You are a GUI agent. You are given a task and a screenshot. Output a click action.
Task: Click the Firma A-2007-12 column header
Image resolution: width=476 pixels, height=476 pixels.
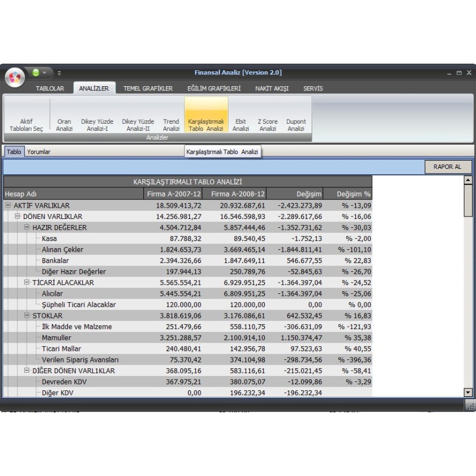pos(173,194)
